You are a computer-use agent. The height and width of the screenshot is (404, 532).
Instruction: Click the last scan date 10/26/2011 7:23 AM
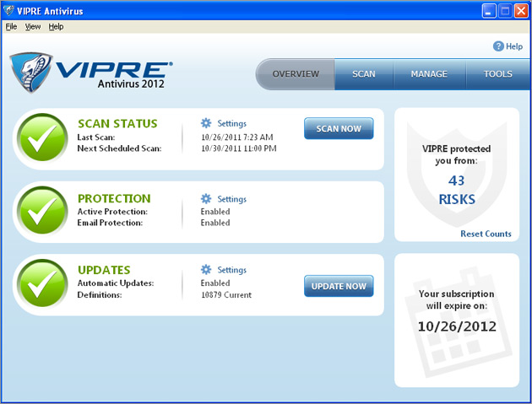click(236, 137)
